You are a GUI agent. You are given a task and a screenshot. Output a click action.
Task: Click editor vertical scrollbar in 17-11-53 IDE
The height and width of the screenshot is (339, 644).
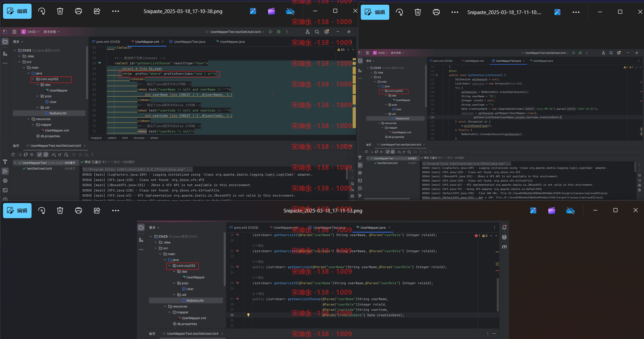497,295
